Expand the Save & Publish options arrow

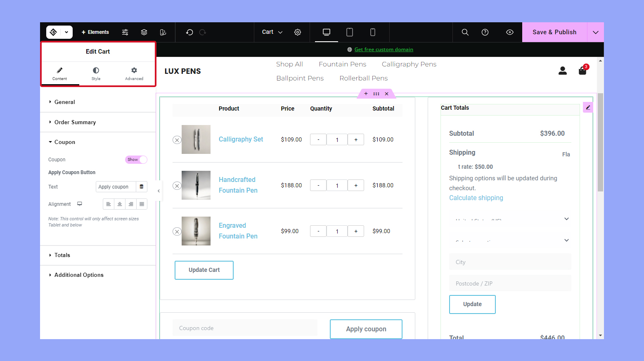point(595,32)
